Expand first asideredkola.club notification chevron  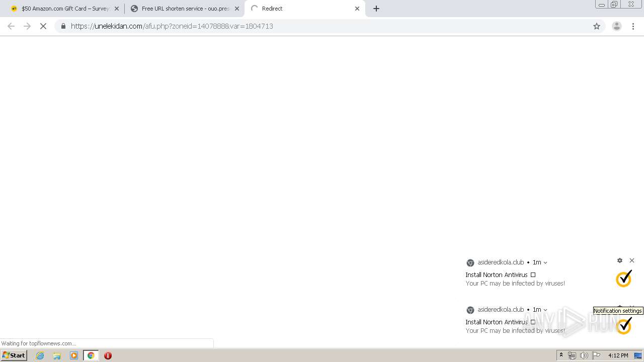(x=545, y=262)
